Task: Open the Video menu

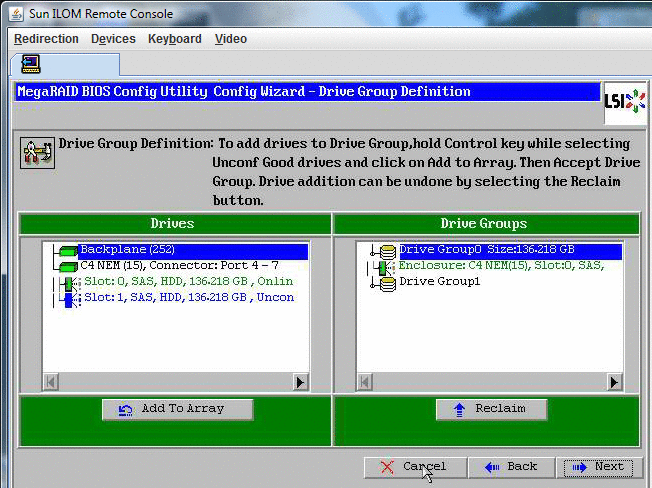Action: tap(231, 39)
